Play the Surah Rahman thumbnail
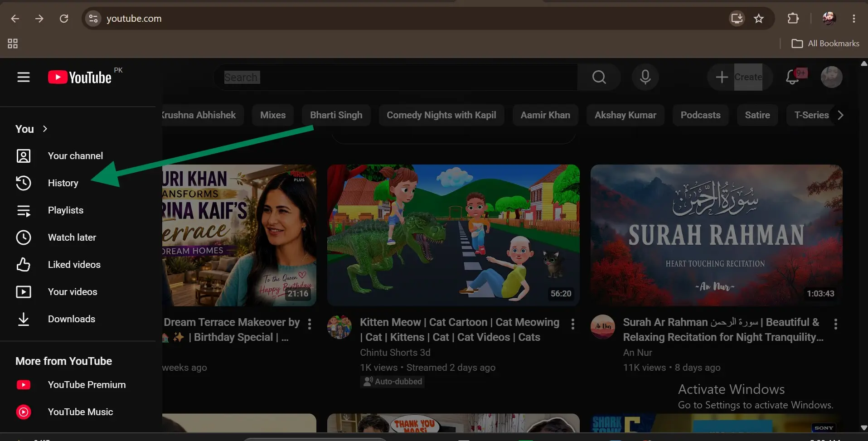 click(x=716, y=235)
